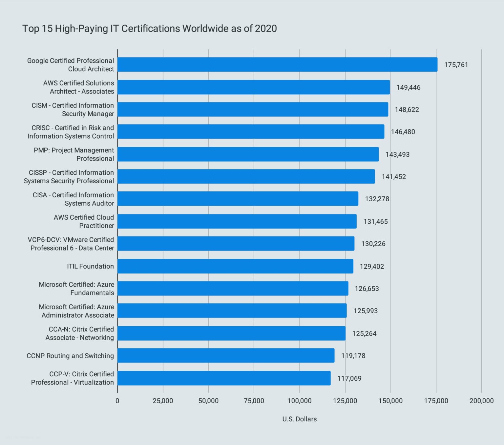Image resolution: width=504 pixels, height=445 pixels.
Task: Click the 100,000 tick on the x-axis
Action: 299,401
